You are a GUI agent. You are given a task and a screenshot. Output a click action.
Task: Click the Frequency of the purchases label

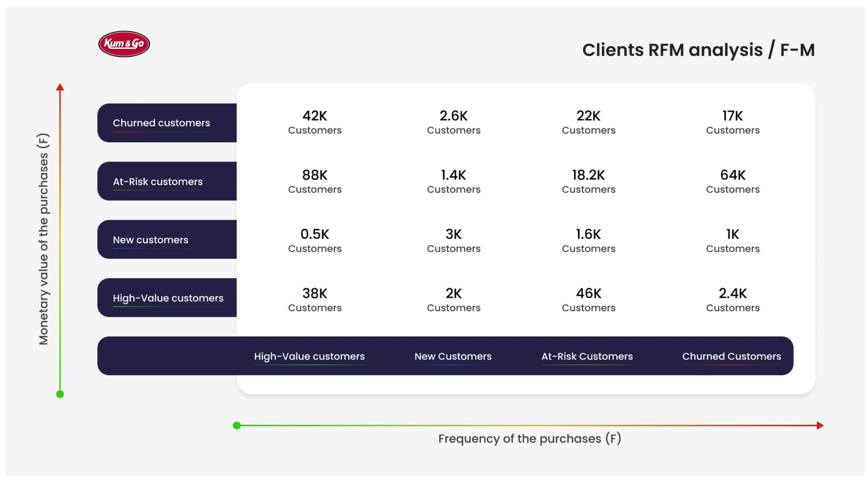(530, 438)
